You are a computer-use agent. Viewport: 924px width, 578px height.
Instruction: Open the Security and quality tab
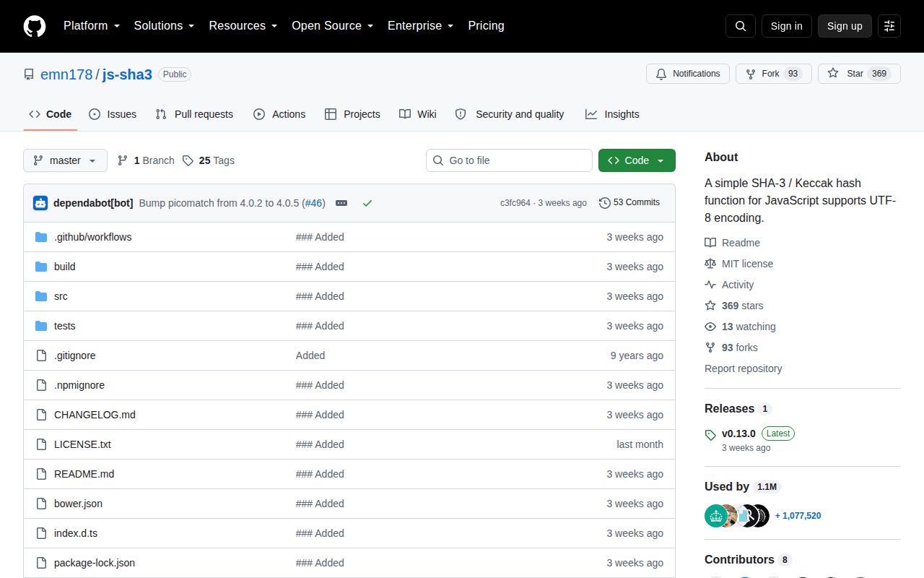pos(510,114)
